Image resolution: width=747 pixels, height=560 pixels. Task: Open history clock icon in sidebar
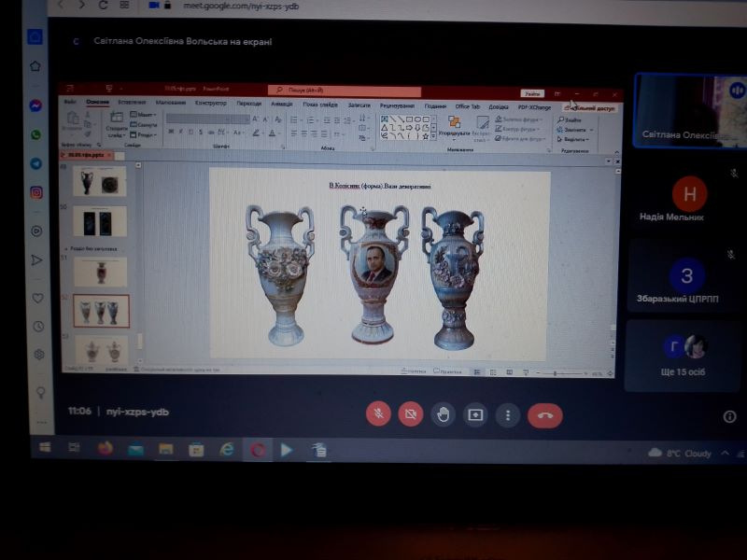point(38,327)
